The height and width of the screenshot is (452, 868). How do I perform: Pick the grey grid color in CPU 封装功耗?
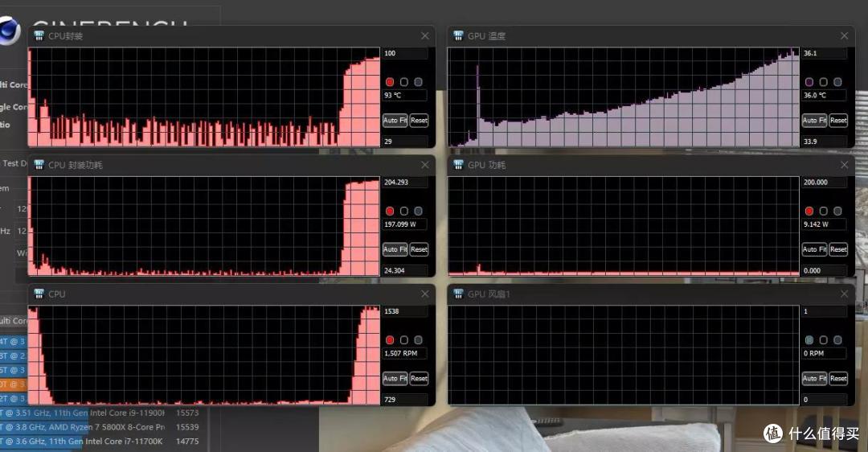tap(419, 211)
